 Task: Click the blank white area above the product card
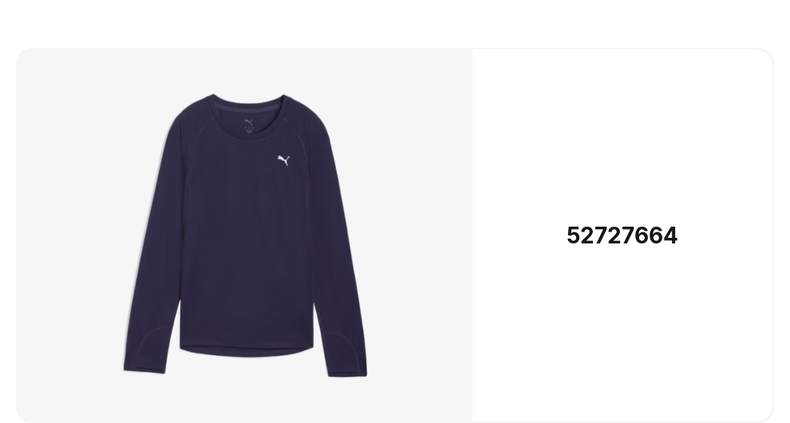point(395,23)
